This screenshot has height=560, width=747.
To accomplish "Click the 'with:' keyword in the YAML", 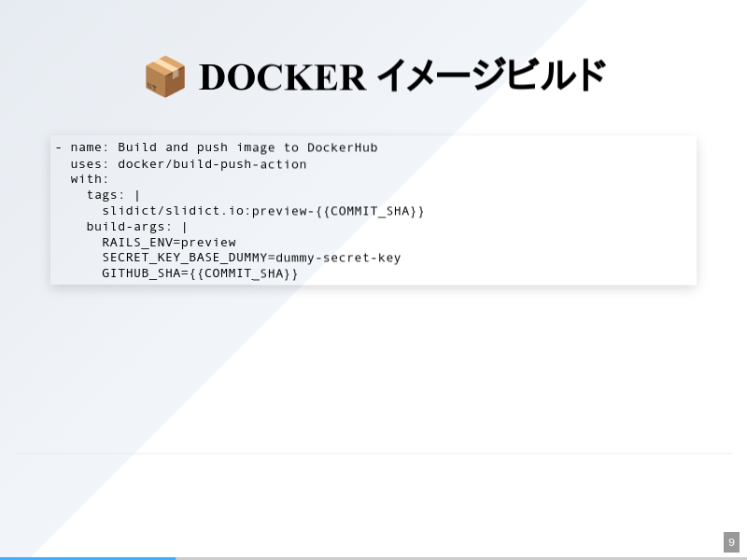I will pyautogui.click(x=90, y=178).
